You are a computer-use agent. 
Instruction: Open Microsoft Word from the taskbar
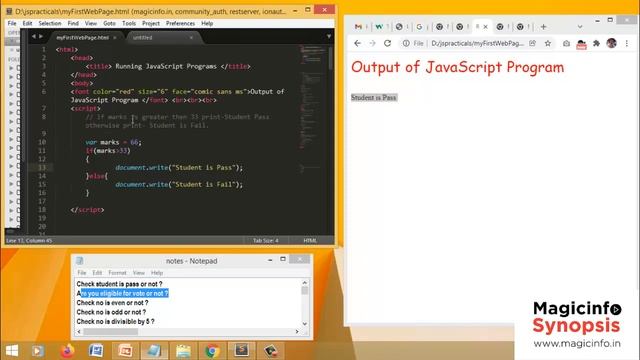[x=96, y=351]
